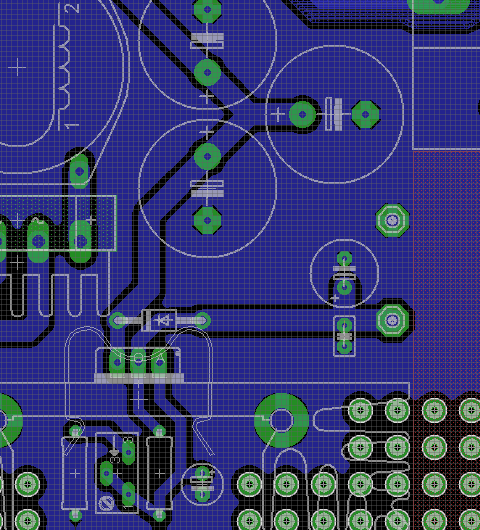Click lower pad of small rectangular two-pad part
Screen dimensions: 480x530
point(344,346)
